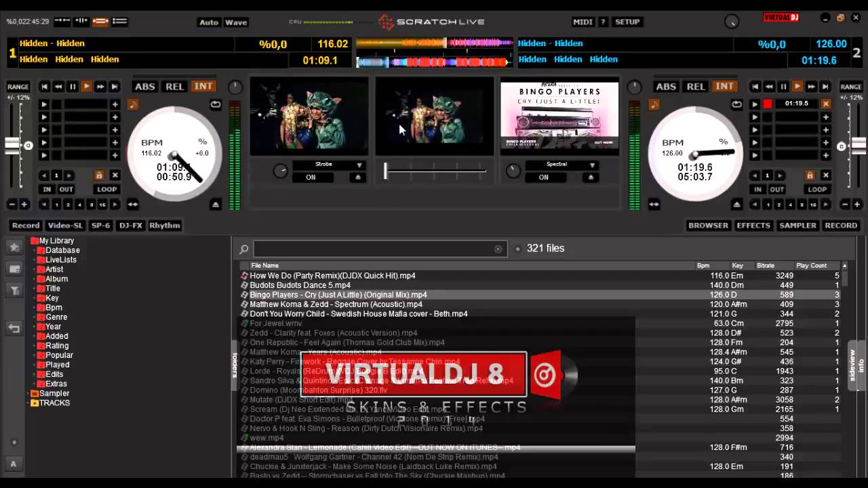Set deck 2 to REL mode
The image size is (868, 488).
pyautogui.click(x=696, y=86)
